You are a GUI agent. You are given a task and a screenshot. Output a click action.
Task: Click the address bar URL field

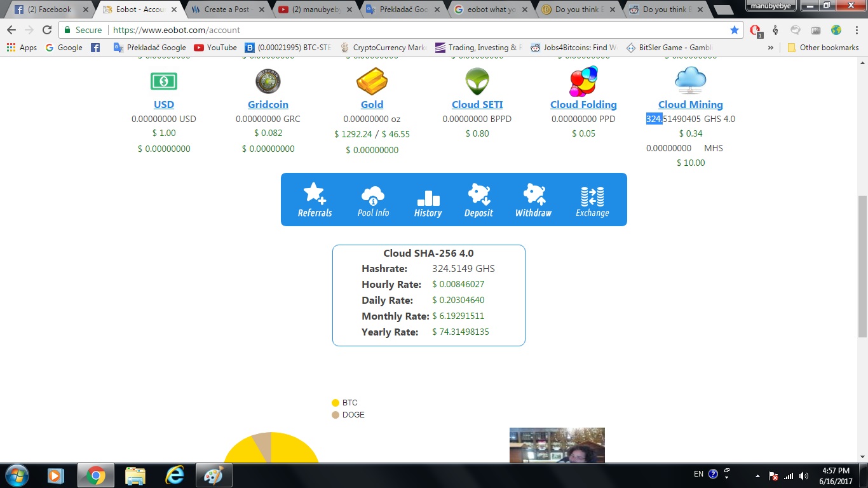[x=400, y=30]
